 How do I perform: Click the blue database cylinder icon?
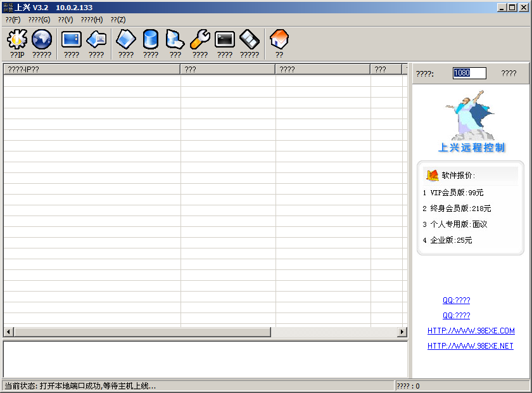click(150, 41)
